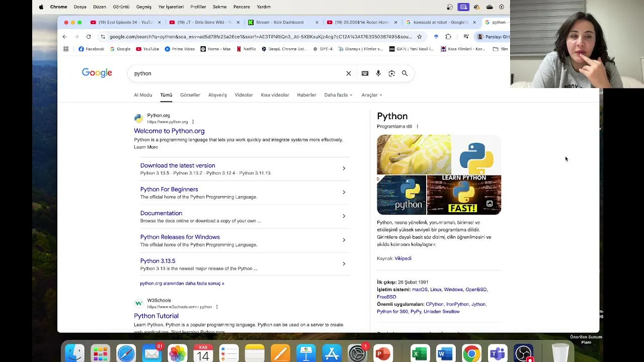
Task: Open Finder from the Dock
Action: point(74,353)
